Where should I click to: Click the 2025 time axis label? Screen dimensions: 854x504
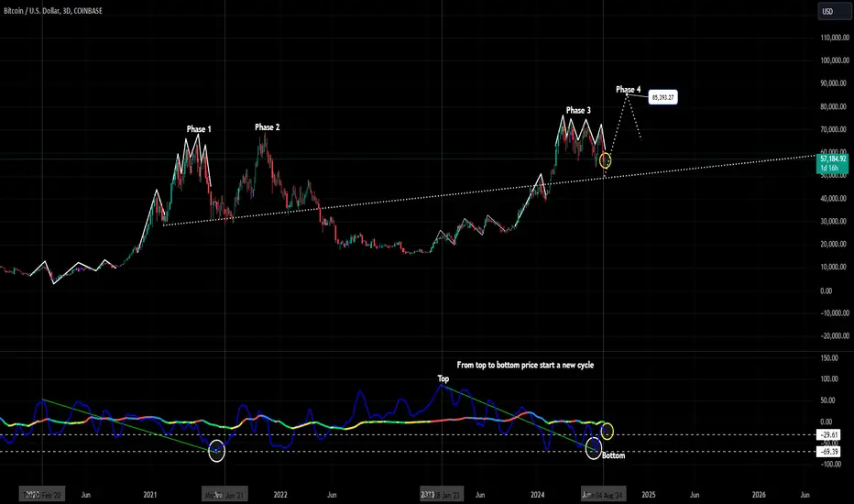pos(649,495)
